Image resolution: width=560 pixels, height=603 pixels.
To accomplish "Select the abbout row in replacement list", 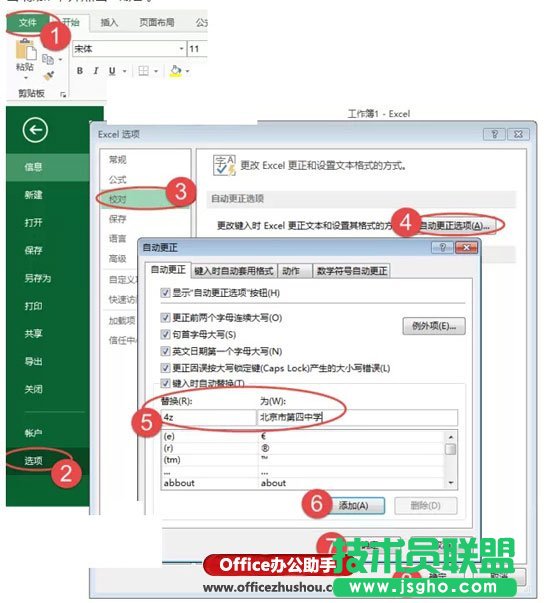I will 303,483.
